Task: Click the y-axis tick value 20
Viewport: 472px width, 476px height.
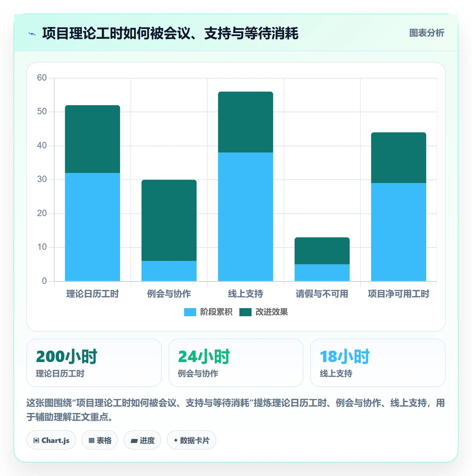Action: click(x=42, y=213)
